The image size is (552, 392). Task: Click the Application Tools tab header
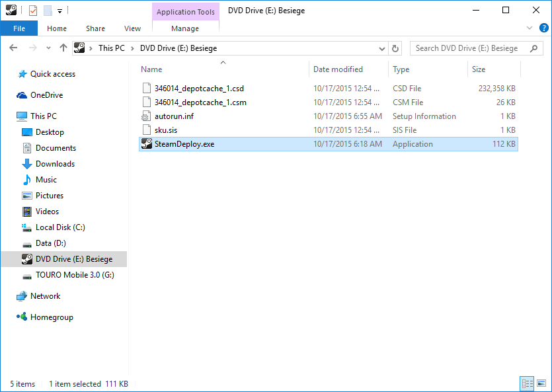pos(186,12)
